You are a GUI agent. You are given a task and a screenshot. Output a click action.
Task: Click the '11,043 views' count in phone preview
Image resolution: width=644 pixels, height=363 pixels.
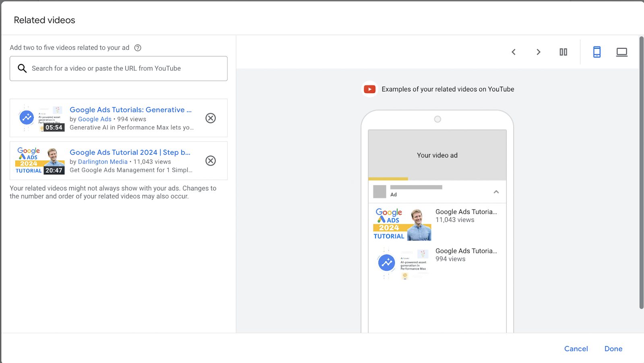pyautogui.click(x=455, y=220)
